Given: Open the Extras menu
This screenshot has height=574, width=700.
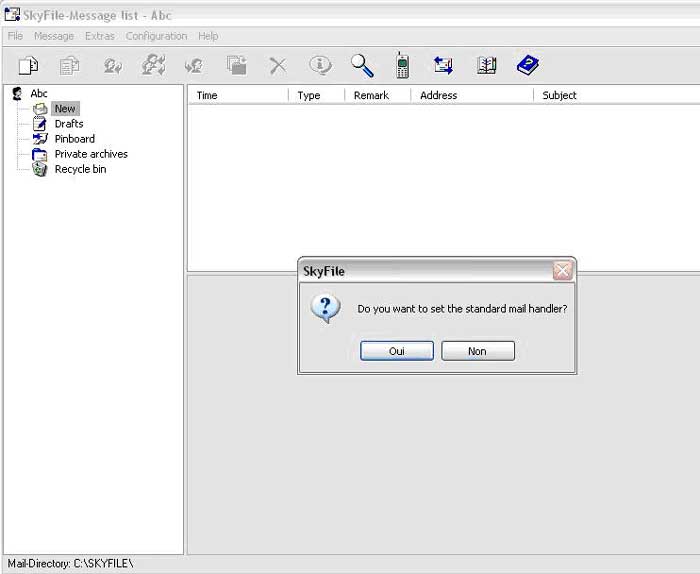Looking at the screenshot, I should pyautogui.click(x=100, y=36).
